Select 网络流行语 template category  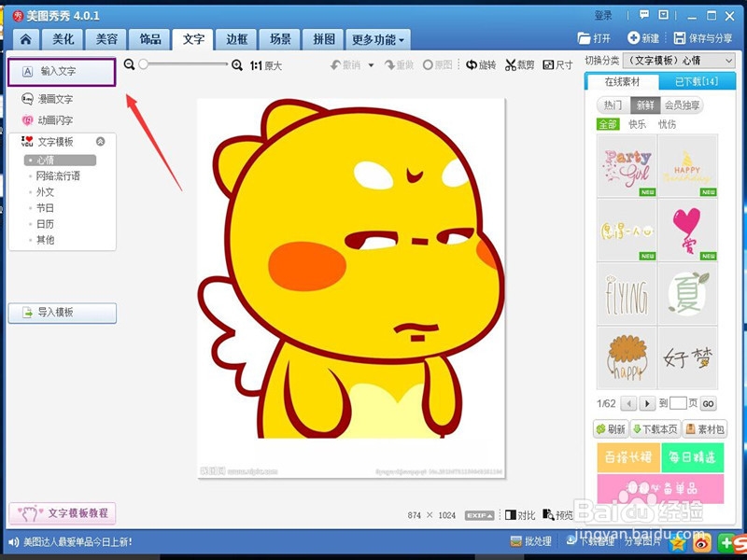click(58, 176)
